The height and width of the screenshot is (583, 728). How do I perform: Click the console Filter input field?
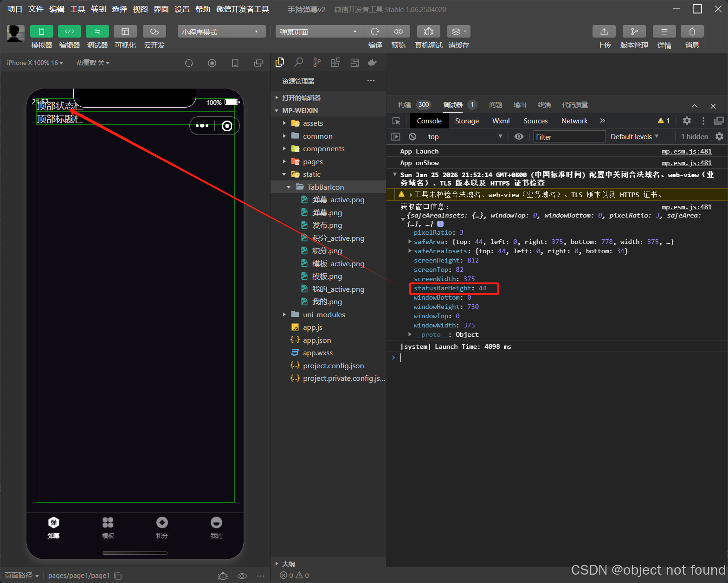569,137
